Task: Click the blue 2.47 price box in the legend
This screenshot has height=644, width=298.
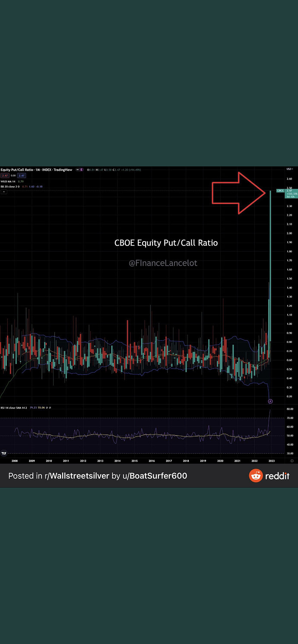Action: [22, 176]
